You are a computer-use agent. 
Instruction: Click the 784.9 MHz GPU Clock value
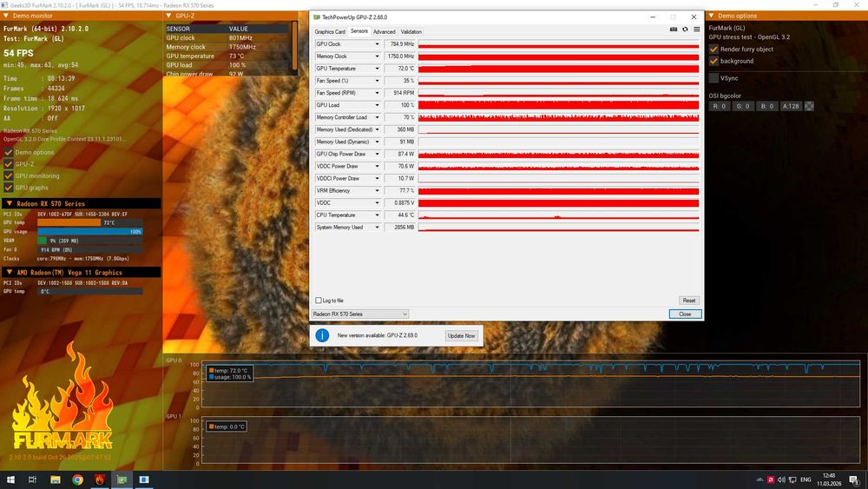click(x=399, y=43)
